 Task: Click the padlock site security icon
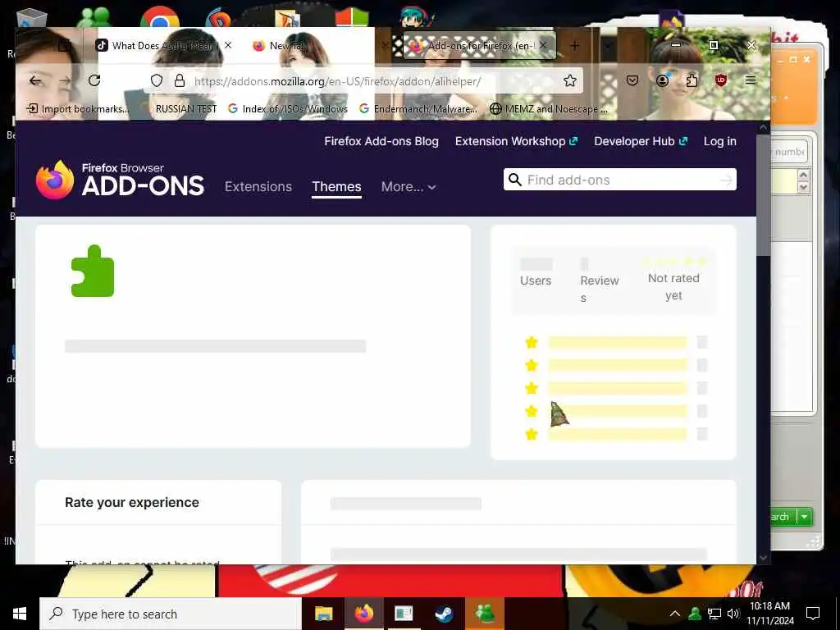[x=180, y=81]
